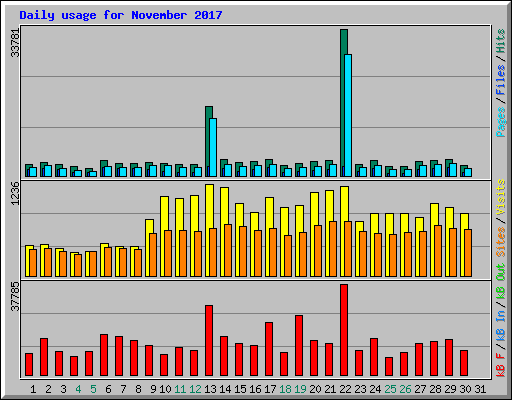Click the green day 25 axis label

(x=390, y=389)
